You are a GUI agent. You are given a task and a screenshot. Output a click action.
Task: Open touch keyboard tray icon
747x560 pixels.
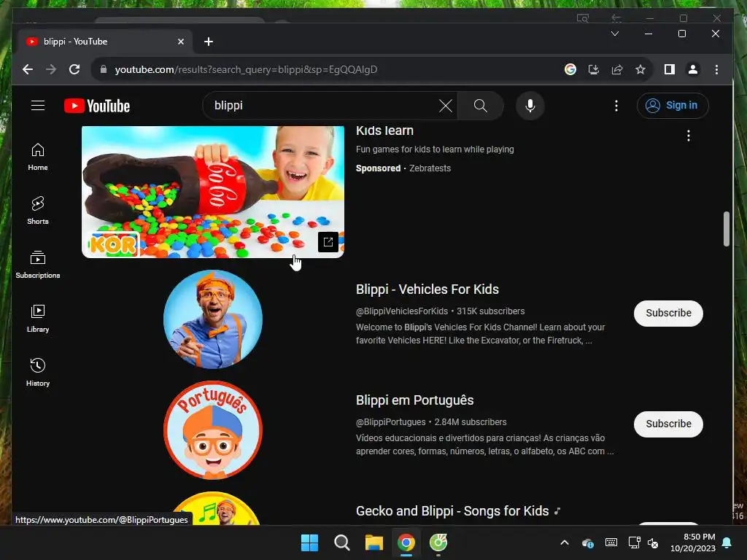611,542
